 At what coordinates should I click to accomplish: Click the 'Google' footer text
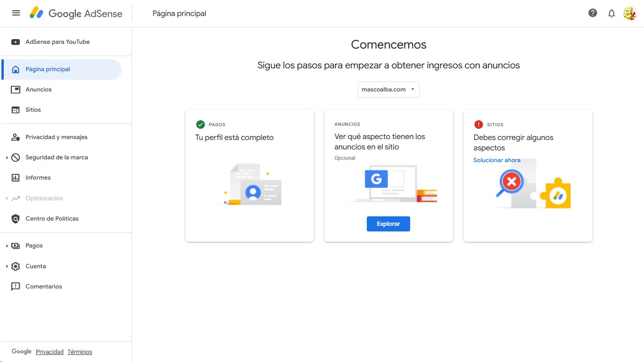[x=22, y=352]
